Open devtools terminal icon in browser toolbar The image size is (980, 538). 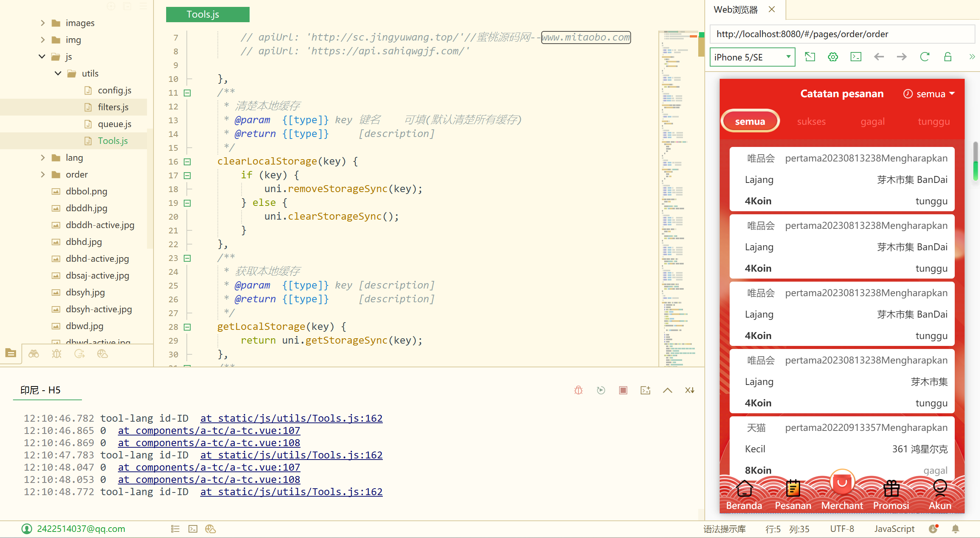click(x=856, y=57)
